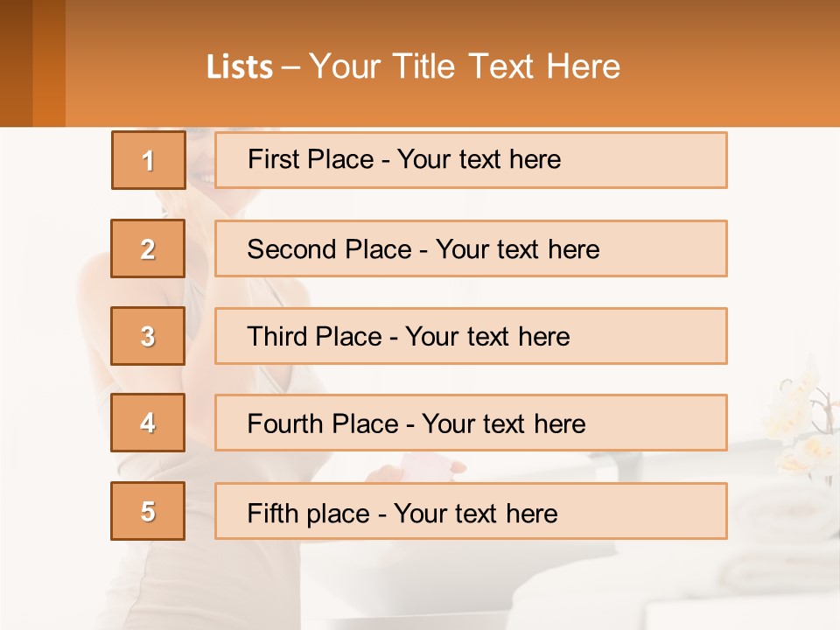840x630 pixels.
Task: Select the Your Title Text Here heading
Action: tap(465, 66)
